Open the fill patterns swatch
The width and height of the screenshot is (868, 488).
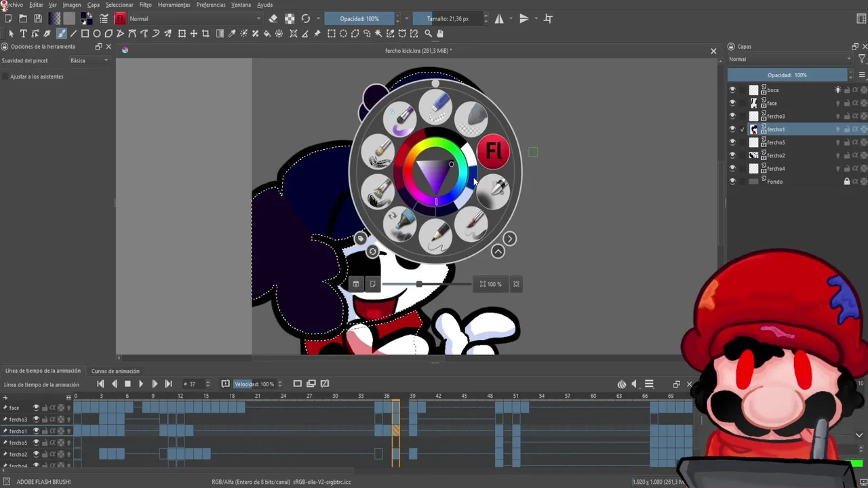pos(69,18)
